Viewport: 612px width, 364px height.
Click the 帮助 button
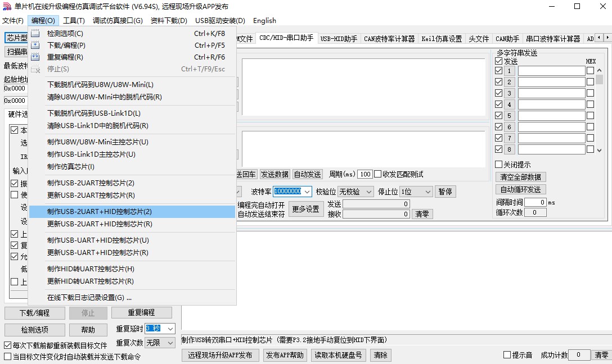pos(88,330)
